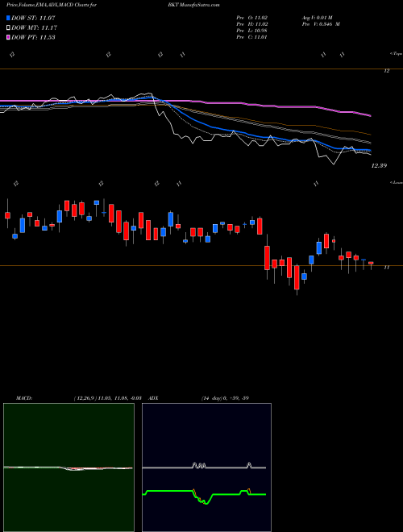Click the chart title 'Price,Volume,EMA,ADX,MACD Charts for'
Viewport: 403px width, 532px height.
(x=52, y=5)
